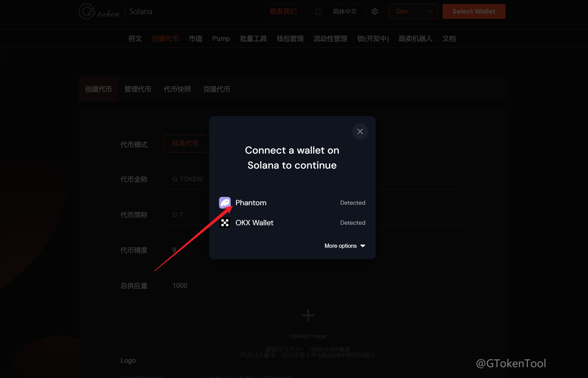Select Phantom wallet entry text
This screenshot has height=378, width=588.
251,203
